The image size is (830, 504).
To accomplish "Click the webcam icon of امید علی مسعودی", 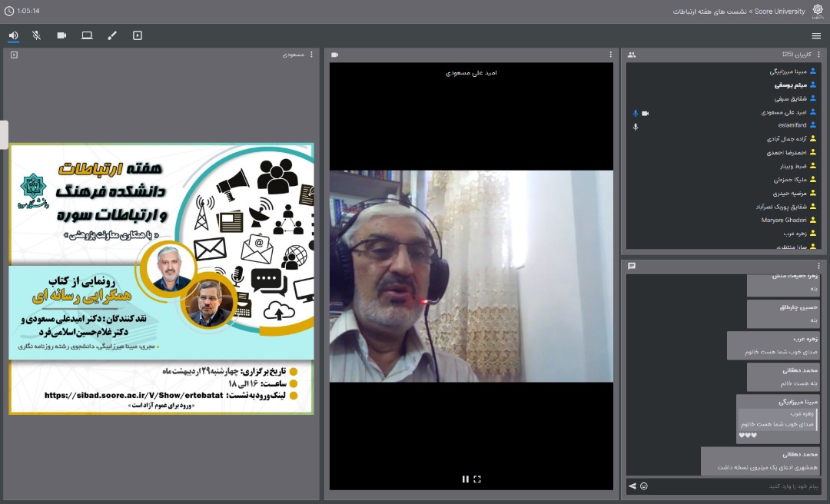I will 646,113.
